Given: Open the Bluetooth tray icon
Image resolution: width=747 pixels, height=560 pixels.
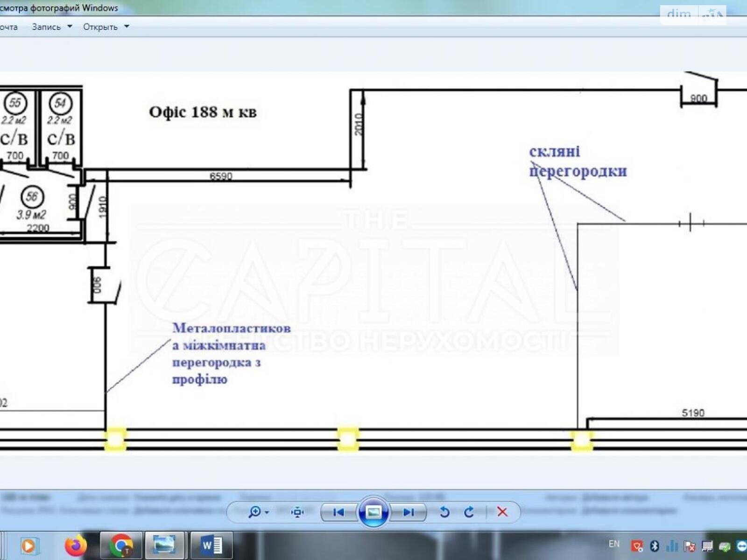Looking at the screenshot, I should pyautogui.click(x=655, y=546).
